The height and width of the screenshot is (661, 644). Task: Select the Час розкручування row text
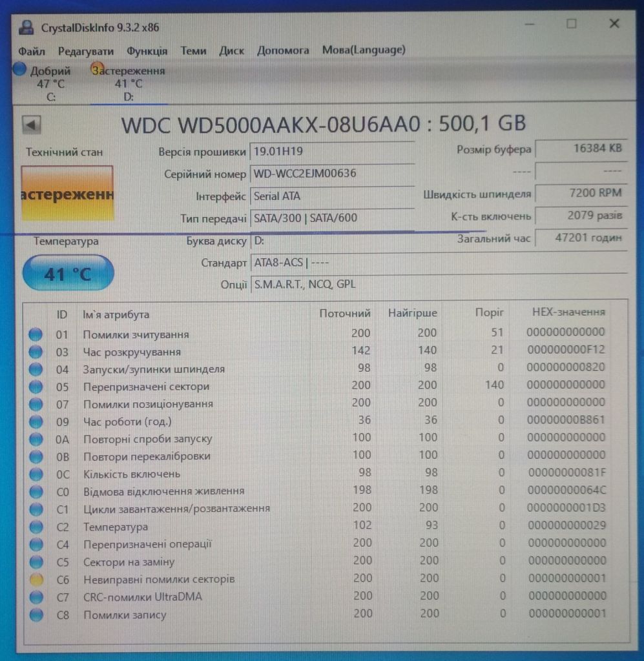tap(132, 352)
